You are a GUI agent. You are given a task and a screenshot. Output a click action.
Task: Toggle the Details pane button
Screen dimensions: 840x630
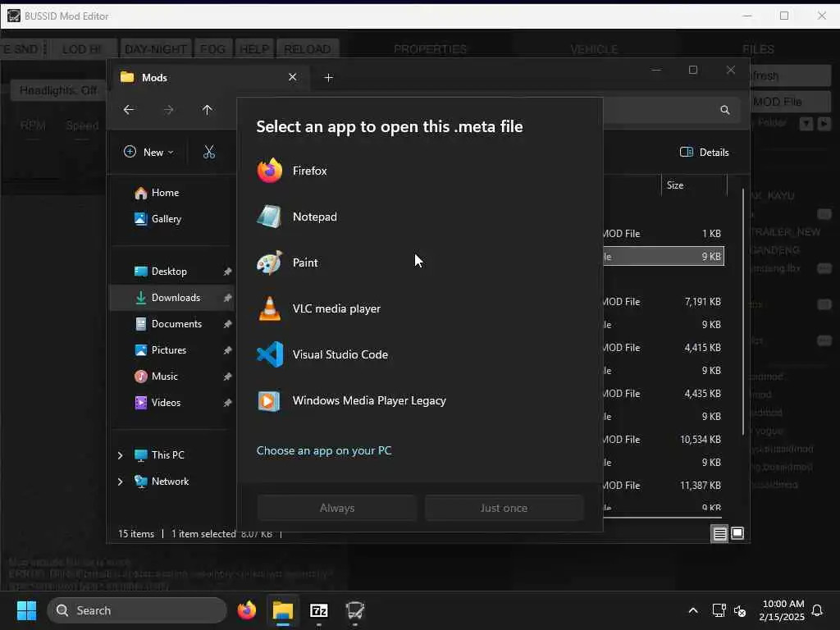coord(704,152)
